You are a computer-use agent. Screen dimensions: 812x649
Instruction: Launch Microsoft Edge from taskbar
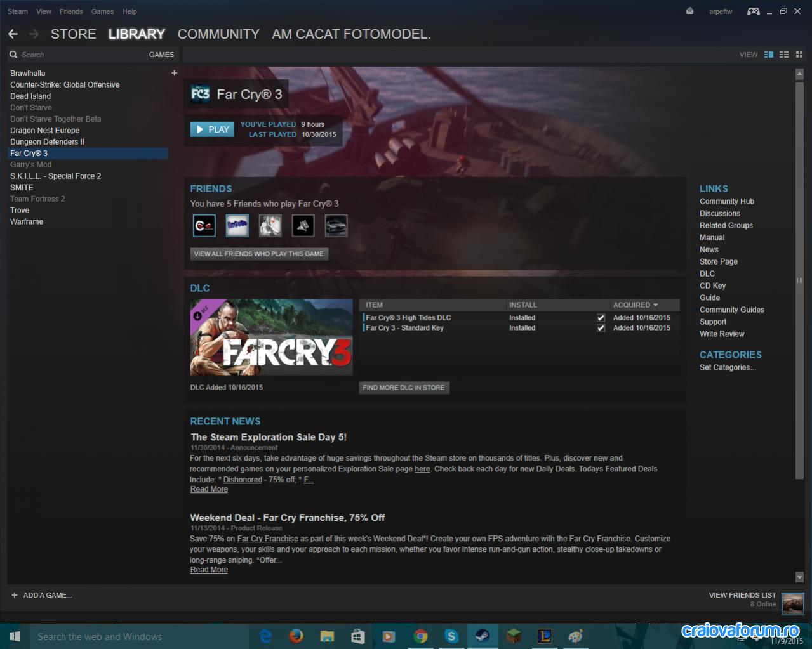(266, 636)
